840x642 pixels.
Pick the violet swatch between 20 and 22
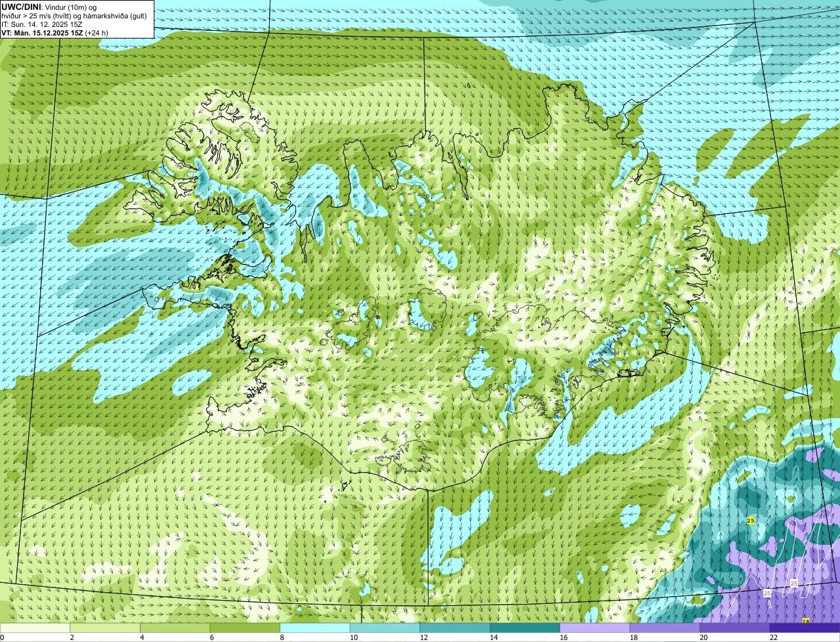(x=734, y=628)
